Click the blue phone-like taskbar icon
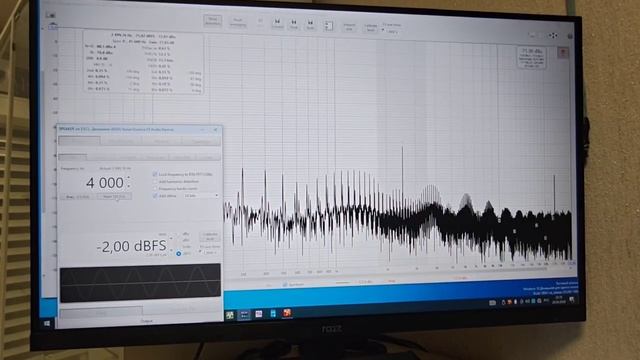This screenshot has width=640, height=360. (x=273, y=313)
